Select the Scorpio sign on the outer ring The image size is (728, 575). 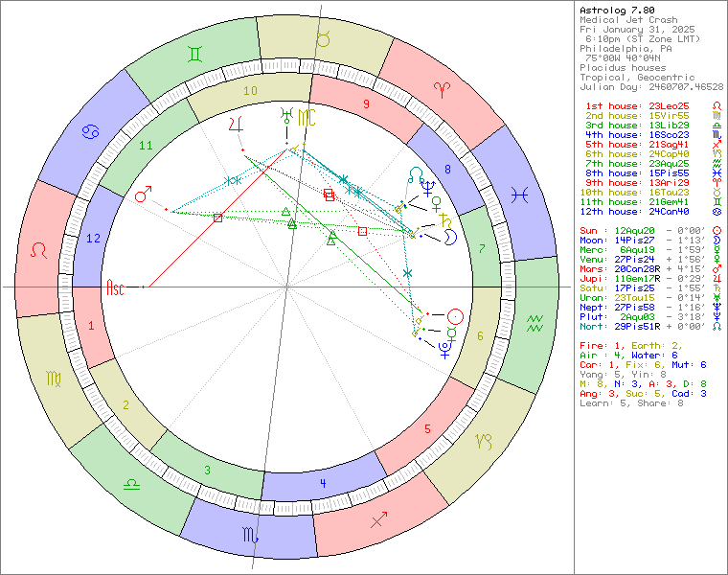pyautogui.click(x=250, y=536)
